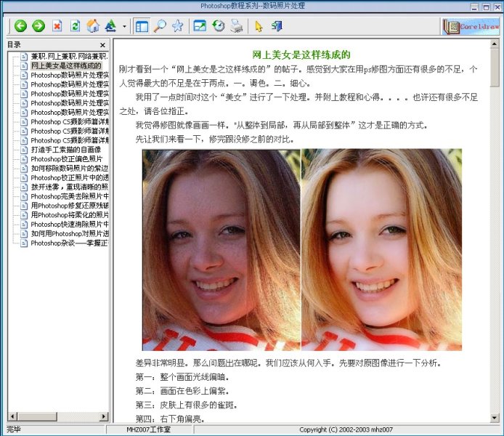Click the green Forward arrow button
The width and height of the screenshot is (504, 436).
coord(38,26)
